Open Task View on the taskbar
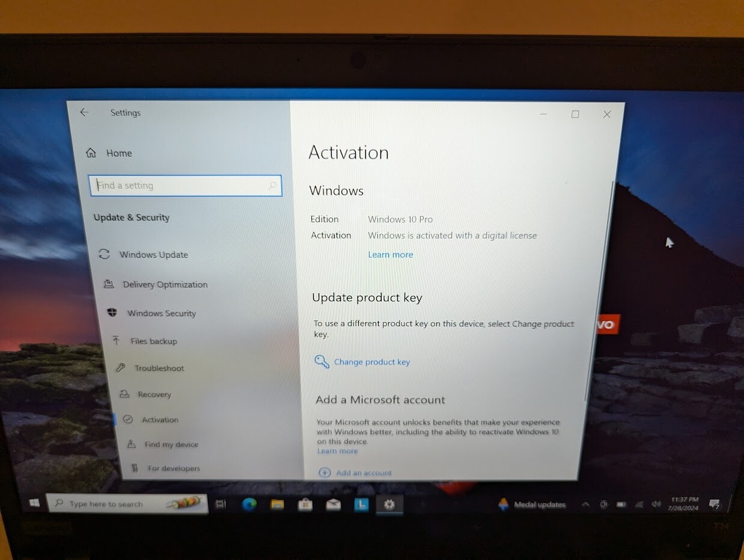This screenshot has width=744, height=560. 221,504
